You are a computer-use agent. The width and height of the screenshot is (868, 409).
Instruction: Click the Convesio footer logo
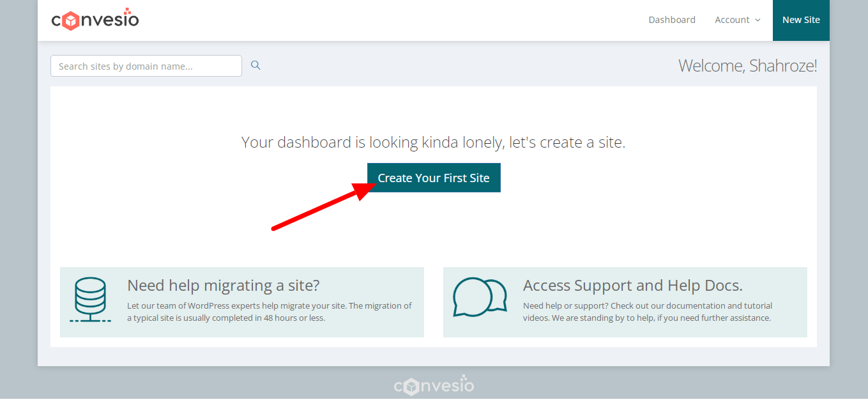(434, 385)
